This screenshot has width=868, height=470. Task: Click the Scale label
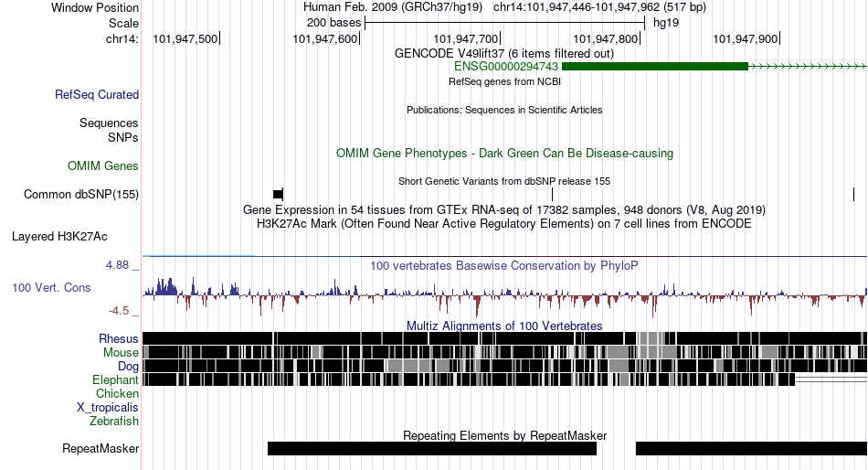pos(123,23)
